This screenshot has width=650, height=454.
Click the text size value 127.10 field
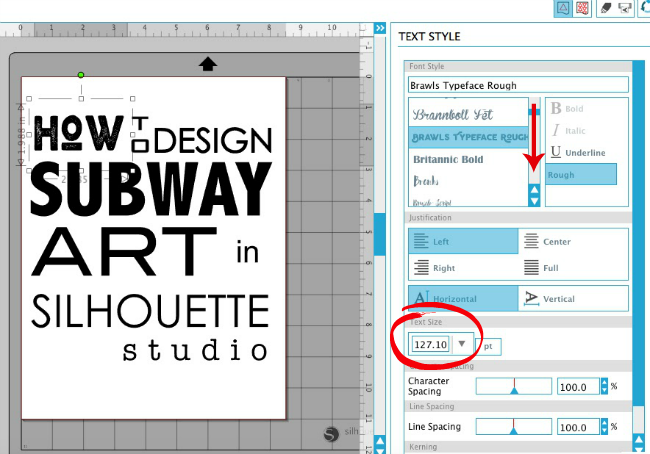431,344
